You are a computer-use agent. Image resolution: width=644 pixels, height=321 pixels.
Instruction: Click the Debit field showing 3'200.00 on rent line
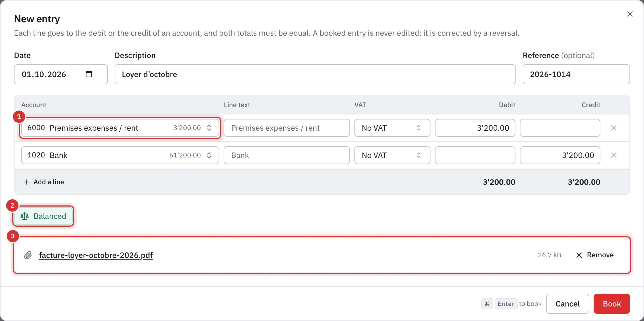pyautogui.click(x=475, y=128)
